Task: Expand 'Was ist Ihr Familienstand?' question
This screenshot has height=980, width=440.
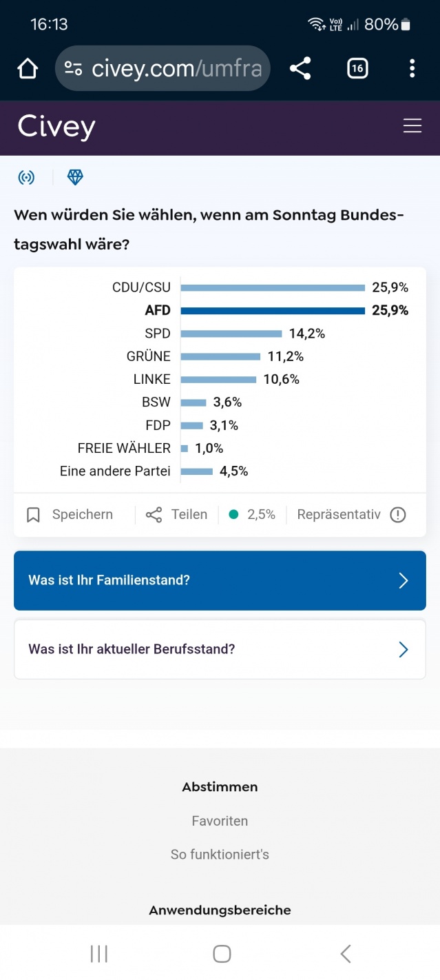Action: (x=220, y=580)
